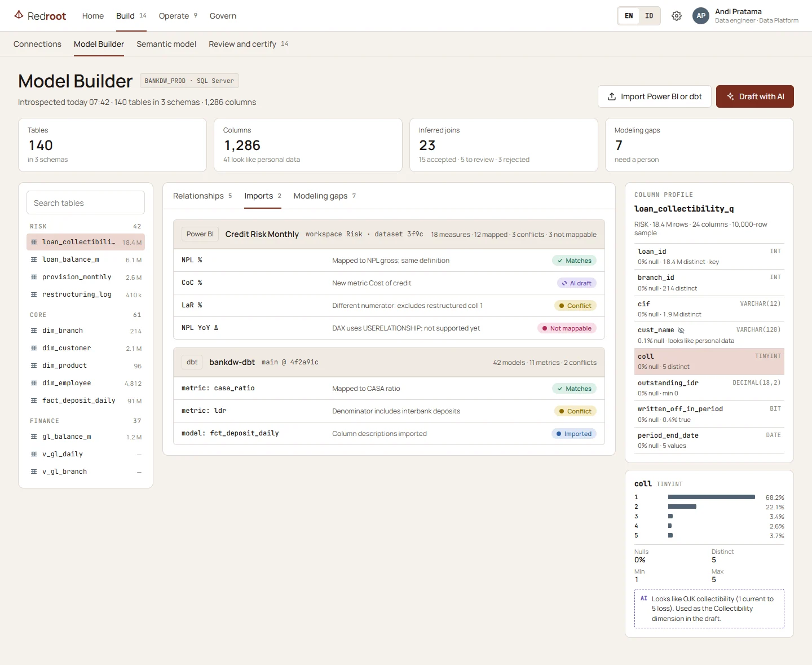Click Draft with AI button

pos(755,96)
